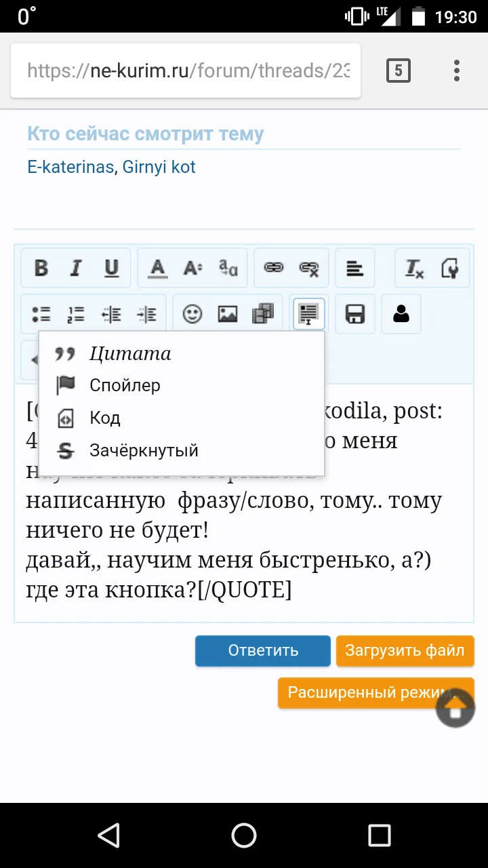Open the text color picker
The height and width of the screenshot is (868, 488).
tap(158, 269)
